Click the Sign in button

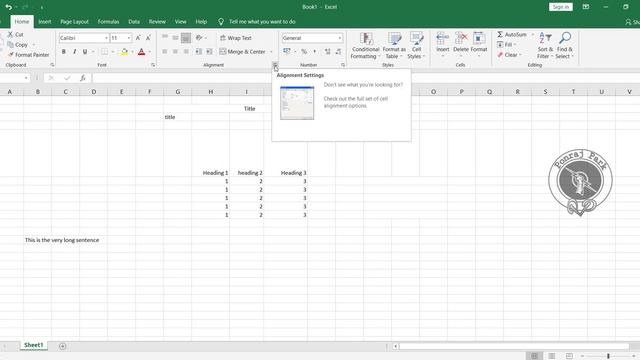coord(561,7)
